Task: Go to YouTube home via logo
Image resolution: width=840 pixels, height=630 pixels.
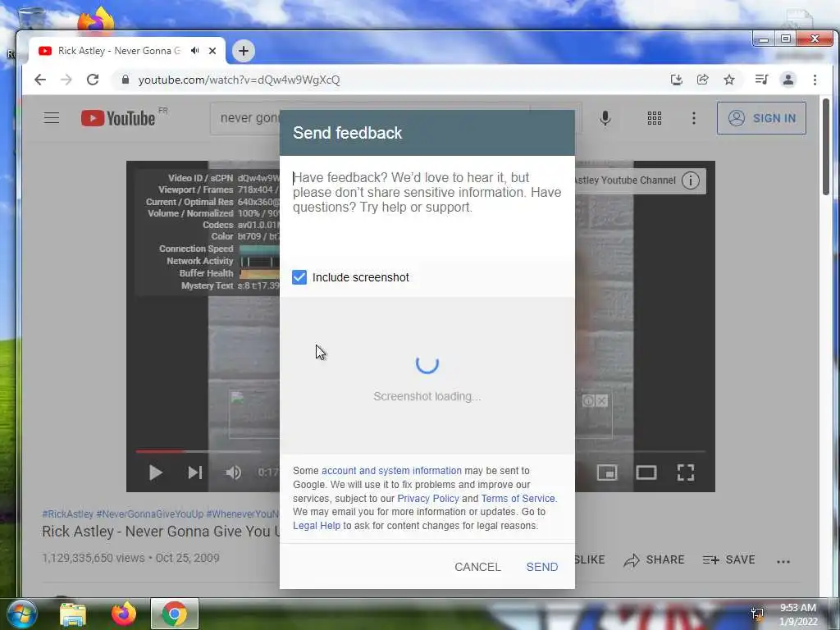Action: pyautogui.click(x=119, y=118)
